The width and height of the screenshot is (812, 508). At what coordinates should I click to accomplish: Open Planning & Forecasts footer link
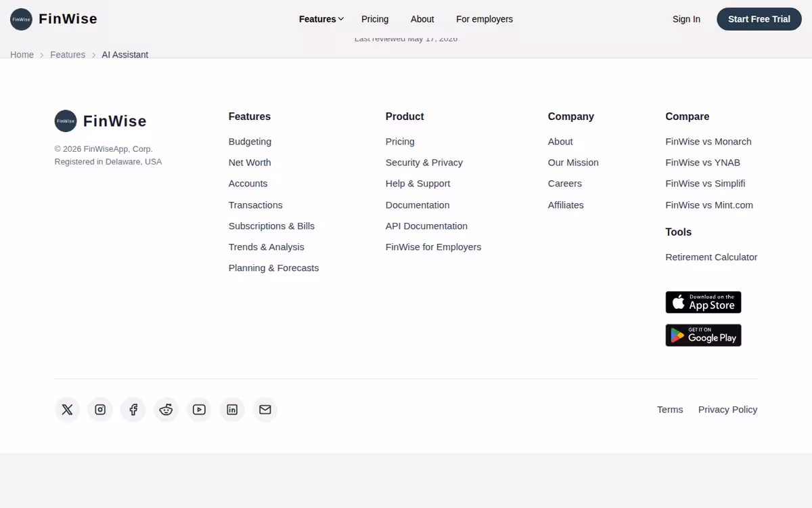point(273,268)
